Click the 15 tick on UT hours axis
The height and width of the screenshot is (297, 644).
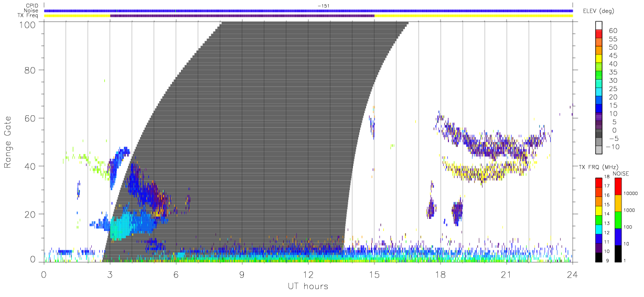374,274
